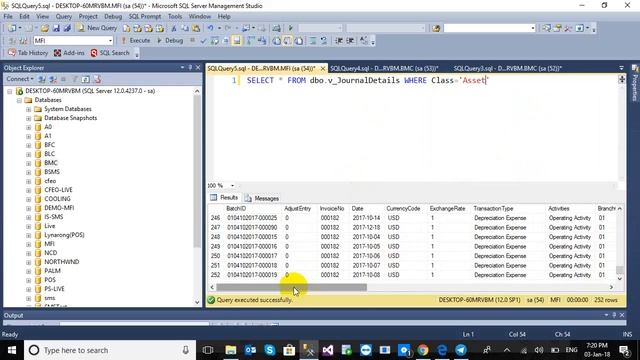This screenshot has width=640, height=360.
Task: Open Google Chrome from the taskbar
Action: pyautogui.click(x=423, y=350)
